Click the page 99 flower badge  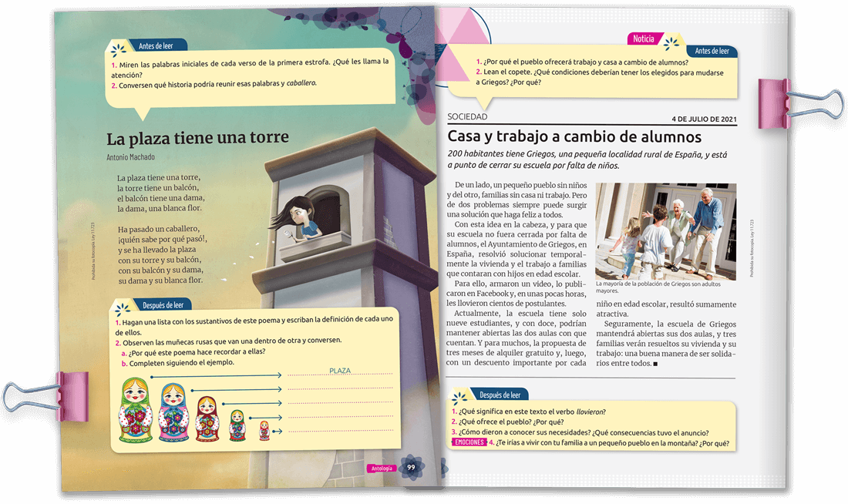click(412, 467)
